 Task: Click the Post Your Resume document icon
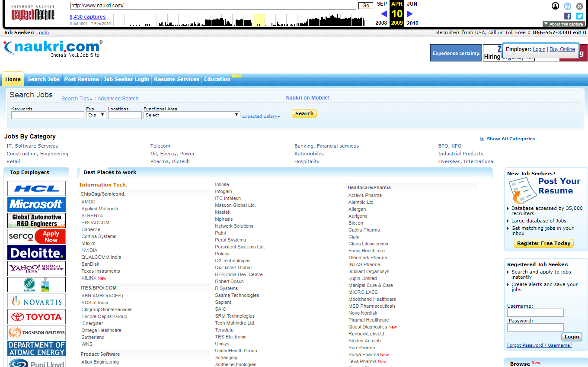pos(522,190)
